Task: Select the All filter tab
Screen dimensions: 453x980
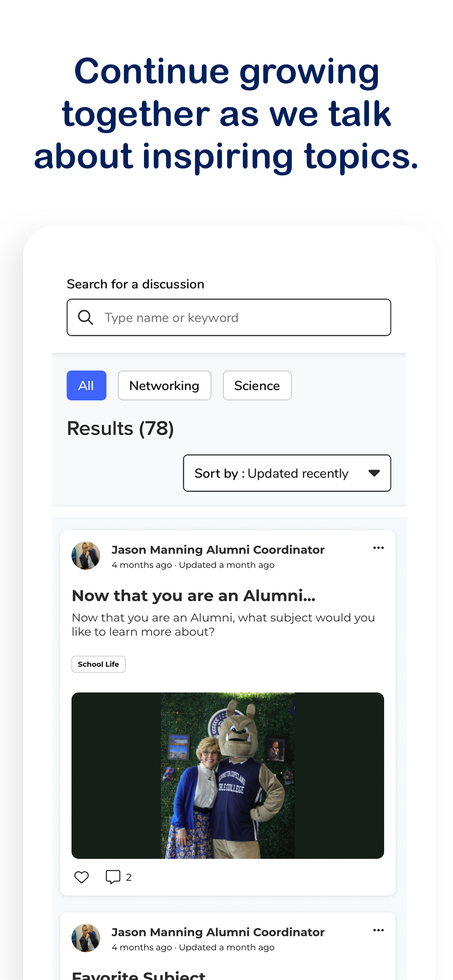Action: [86, 385]
